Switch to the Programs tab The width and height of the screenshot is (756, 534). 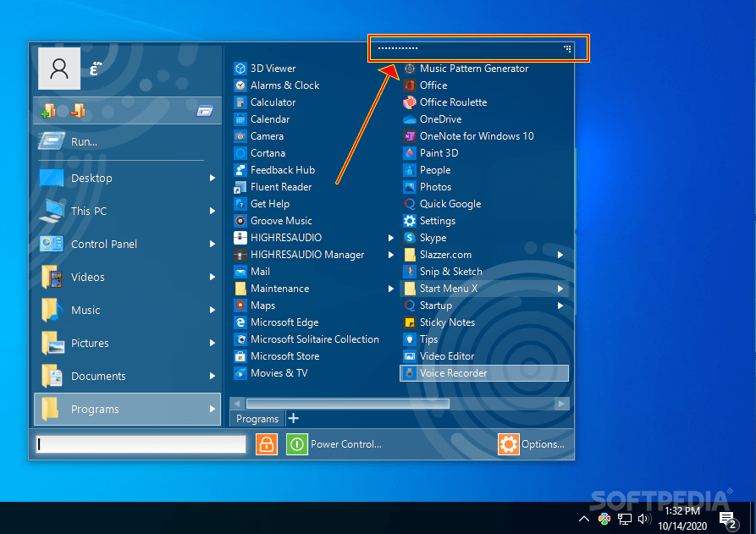coord(257,419)
